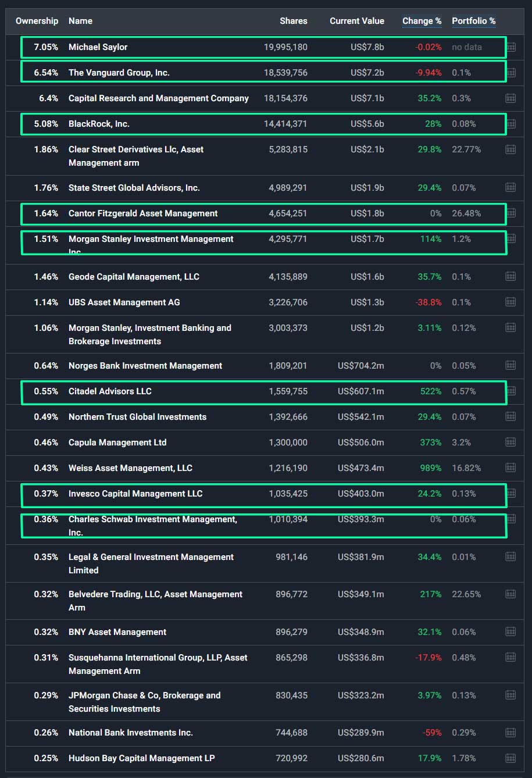Click history icon for Cantor Fitzgerald Asset Management
This screenshot has height=778, width=532.
pos(510,213)
